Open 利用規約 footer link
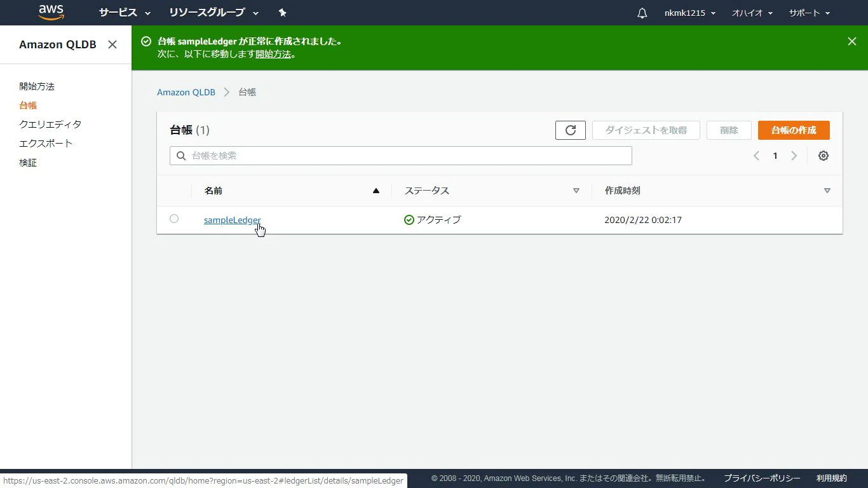The image size is (868, 488). [x=832, y=478]
